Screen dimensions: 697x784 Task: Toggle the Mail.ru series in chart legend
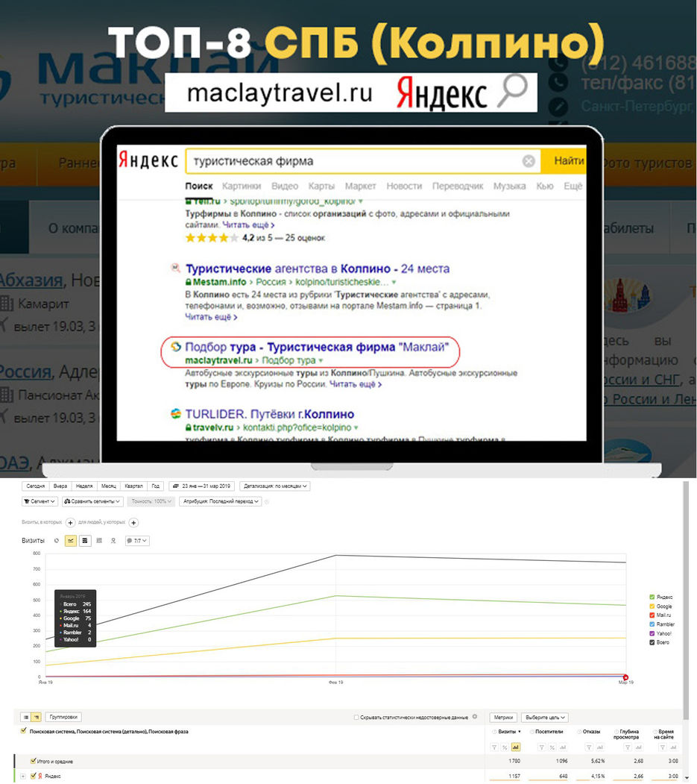tap(652, 615)
